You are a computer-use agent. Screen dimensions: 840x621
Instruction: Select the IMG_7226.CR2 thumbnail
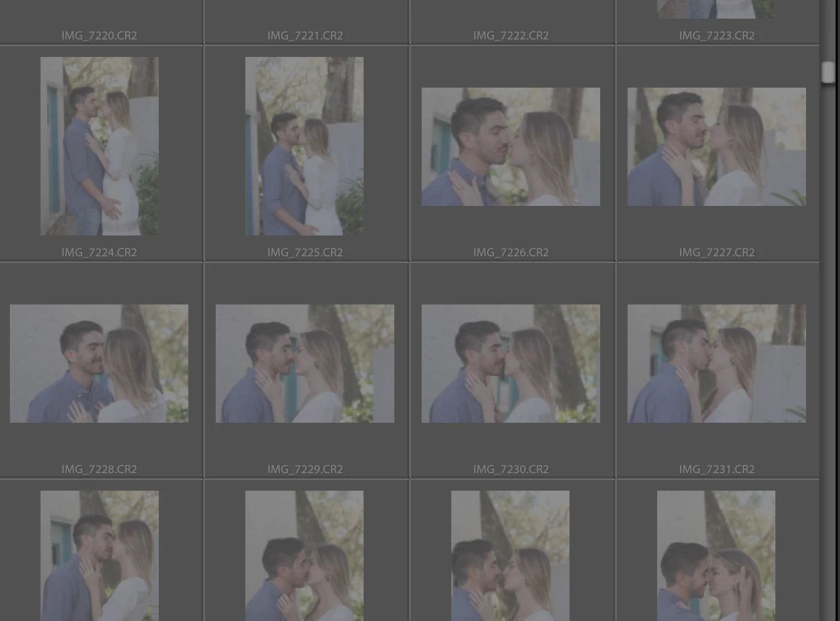tap(511, 147)
